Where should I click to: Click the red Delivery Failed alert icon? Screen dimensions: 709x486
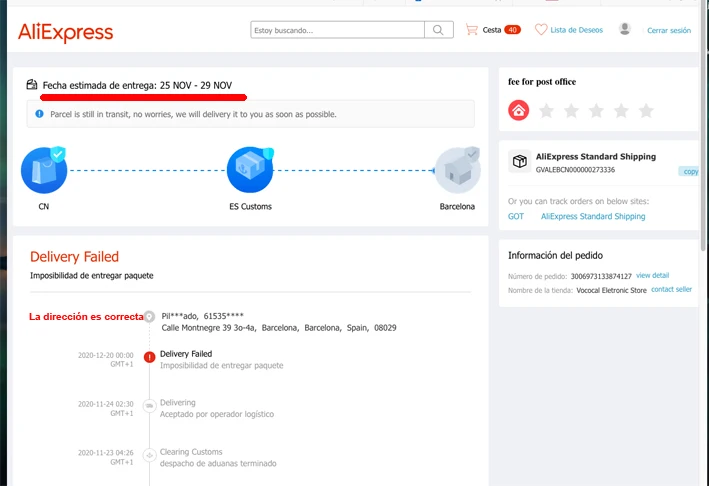point(149,357)
